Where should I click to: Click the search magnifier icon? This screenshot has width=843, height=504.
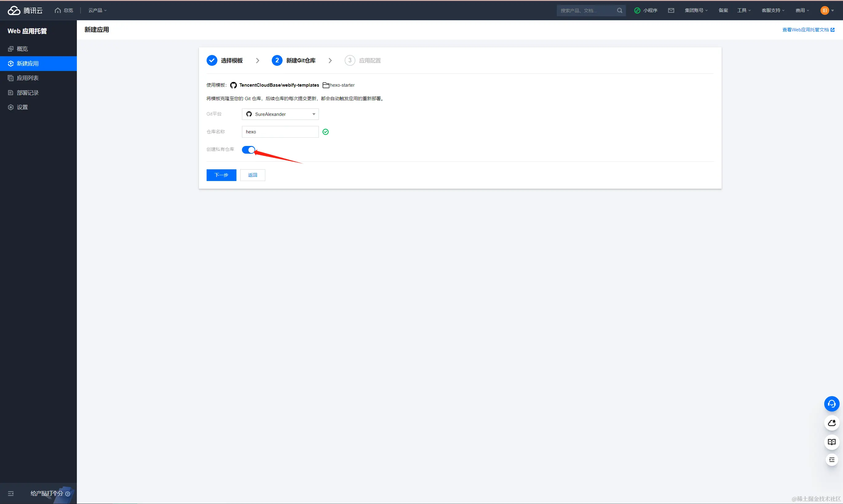pos(619,10)
